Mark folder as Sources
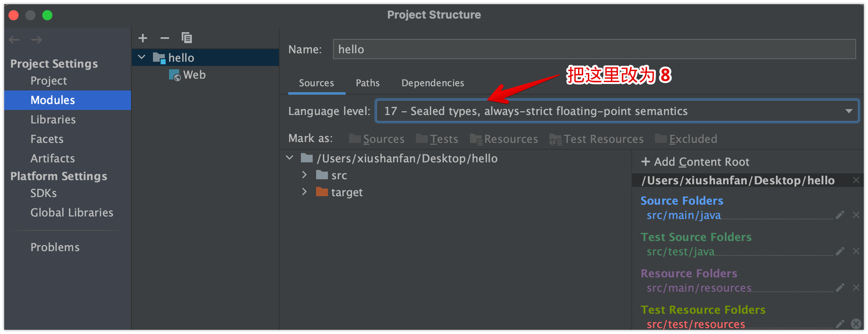The width and height of the screenshot is (868, 334). point(377,139)
